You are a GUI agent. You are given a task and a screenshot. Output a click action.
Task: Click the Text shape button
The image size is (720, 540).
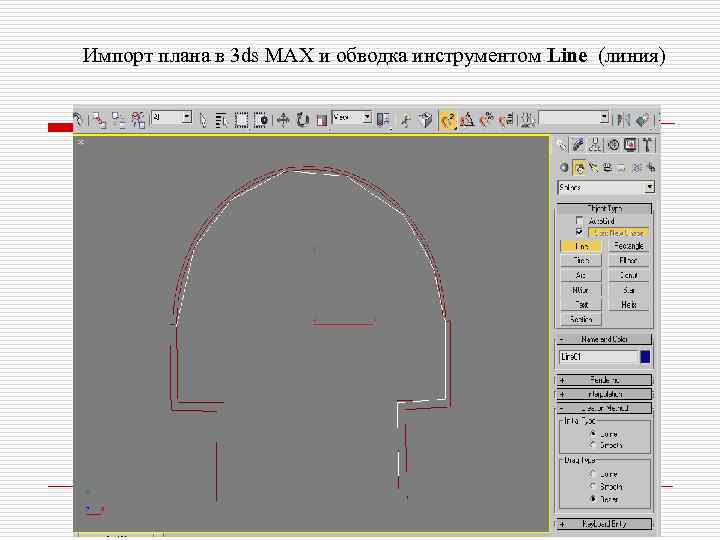581,304
